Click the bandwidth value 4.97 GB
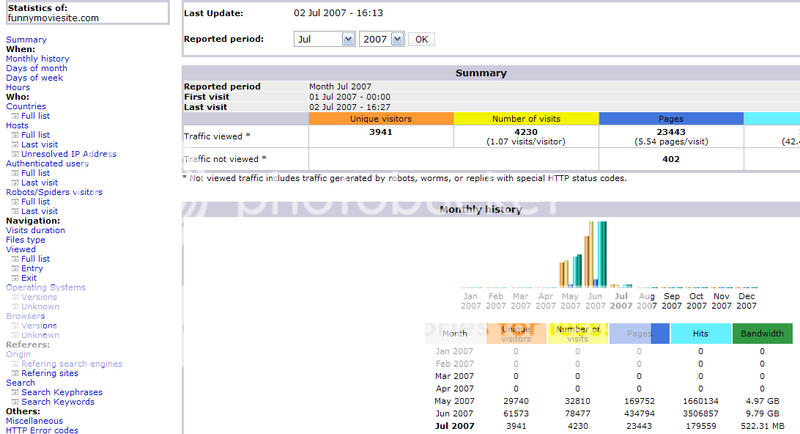The width and height of the screenshot is (800, 434). 762,401
